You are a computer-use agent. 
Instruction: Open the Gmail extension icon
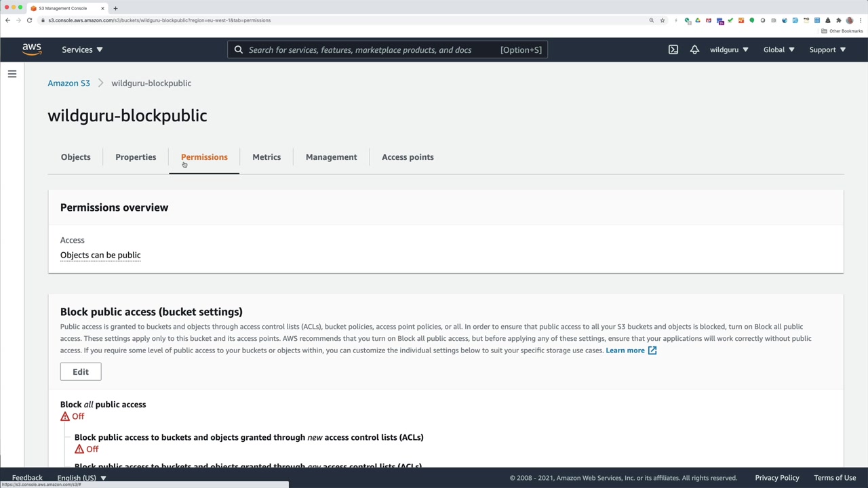709,20
